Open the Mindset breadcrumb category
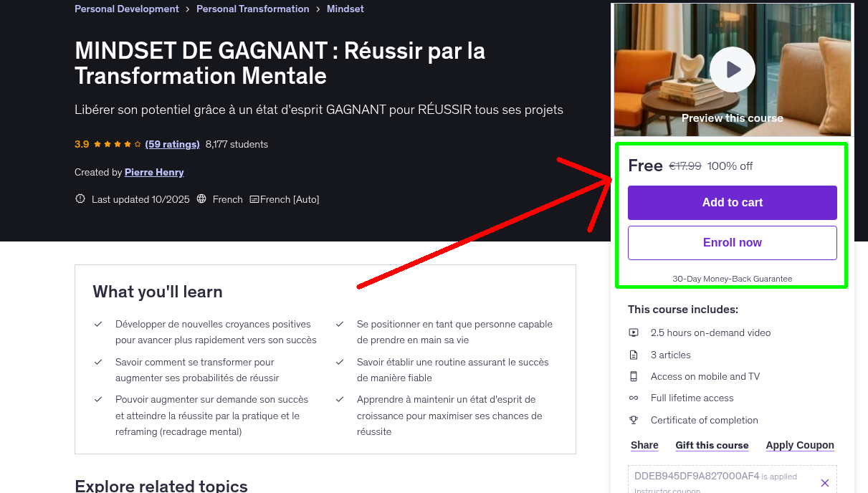 [345, 9]
